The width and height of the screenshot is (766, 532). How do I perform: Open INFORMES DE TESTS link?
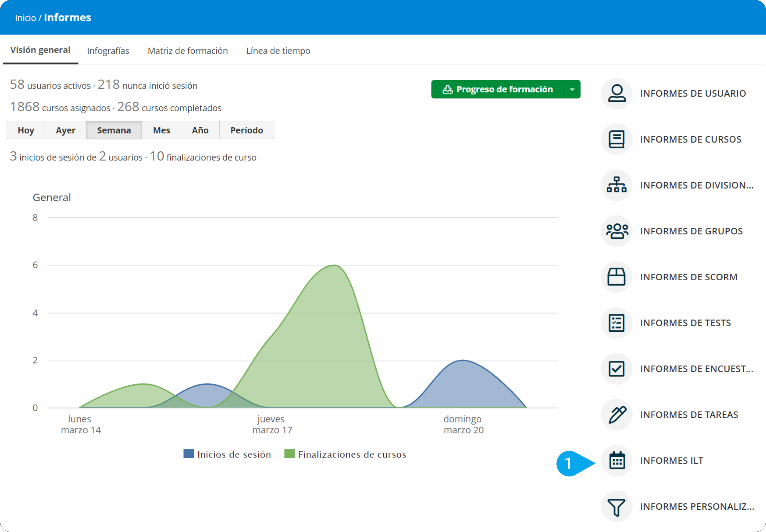tap(685, 323)
